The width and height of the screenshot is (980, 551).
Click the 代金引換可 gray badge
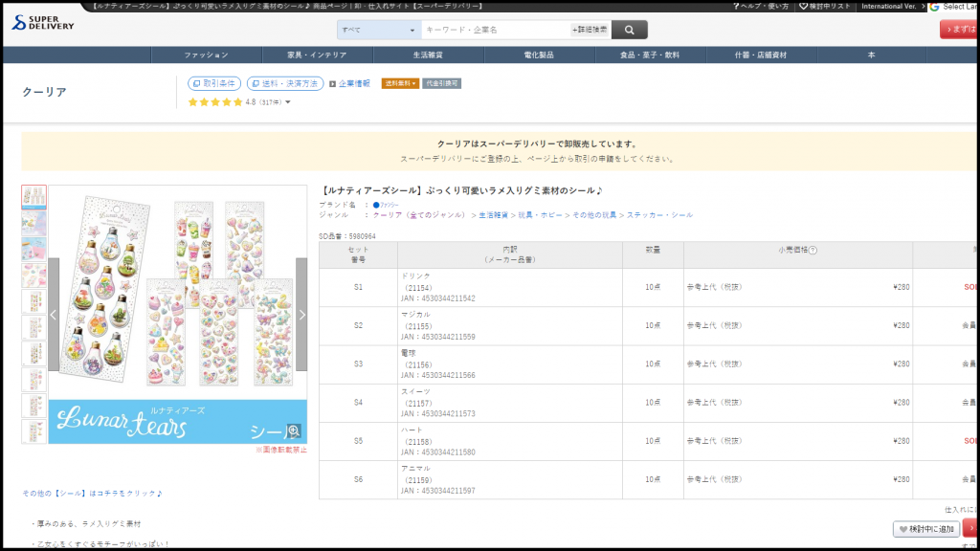click(441, 83)
